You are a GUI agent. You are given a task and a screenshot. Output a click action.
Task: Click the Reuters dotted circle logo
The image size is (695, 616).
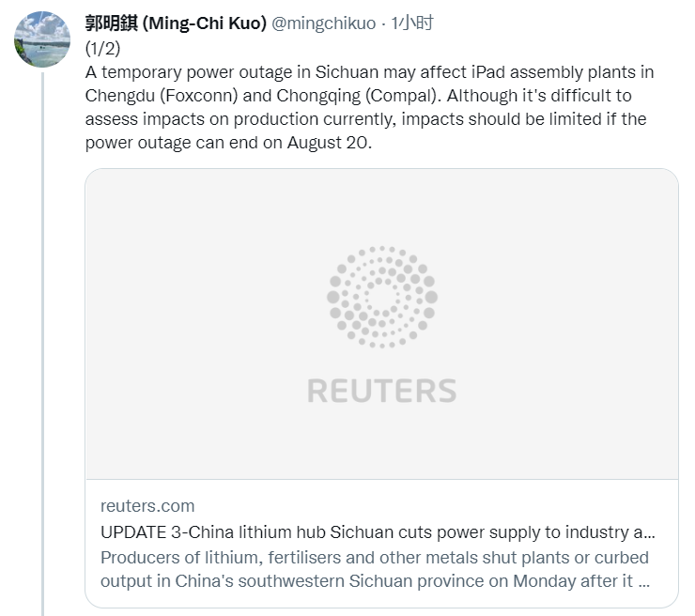click(381, 297)
